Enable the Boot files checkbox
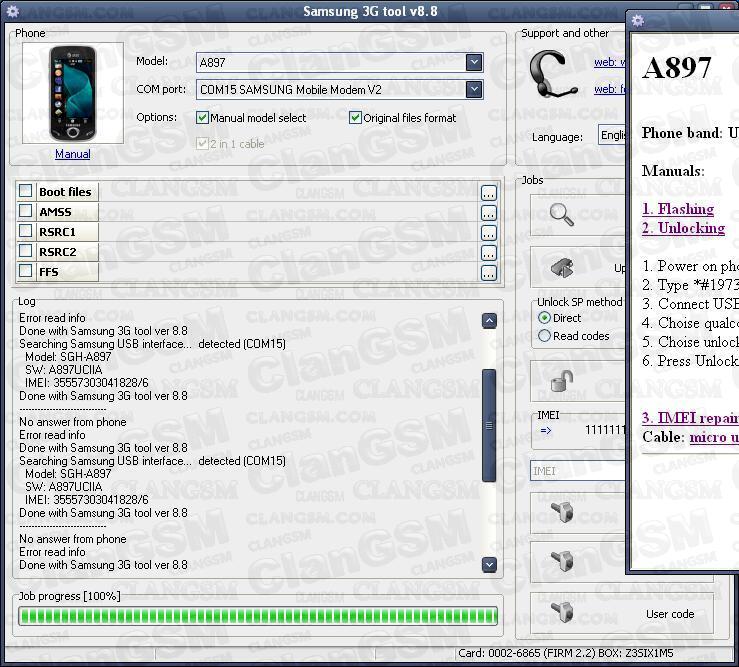 pyautogui.click(x=25, y=191)
